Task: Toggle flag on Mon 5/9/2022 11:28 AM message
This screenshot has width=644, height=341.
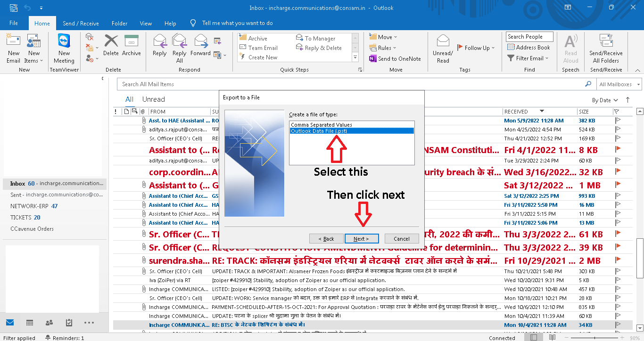Action: point(618,121)
